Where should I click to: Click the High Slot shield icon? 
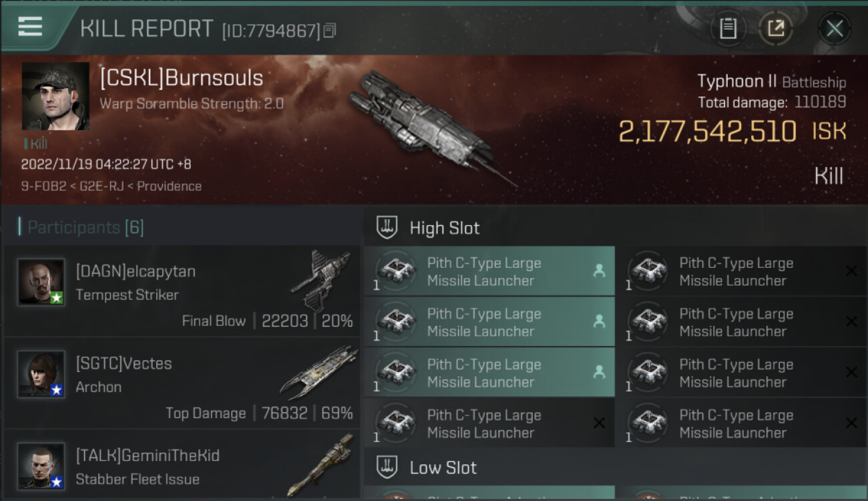(387, 228)
